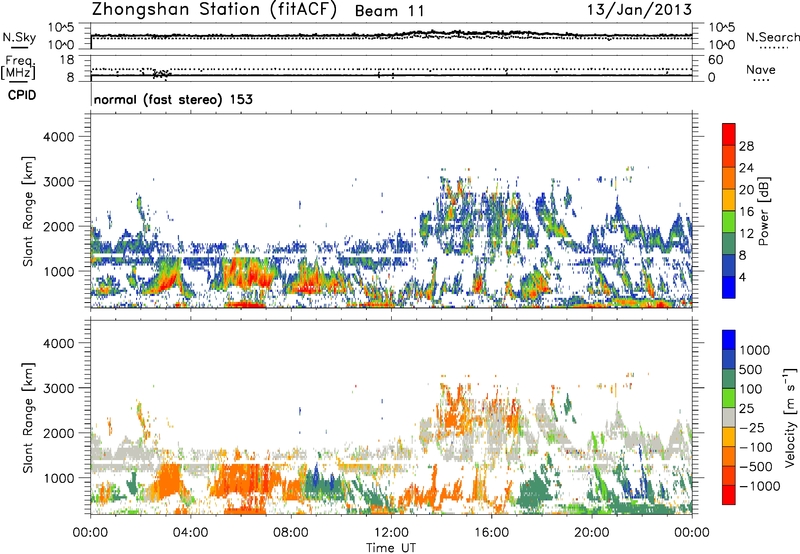Click the date "13/Jan/2013"
The width and height of the screenshot is (800, 554).
[x=639, y=10]
